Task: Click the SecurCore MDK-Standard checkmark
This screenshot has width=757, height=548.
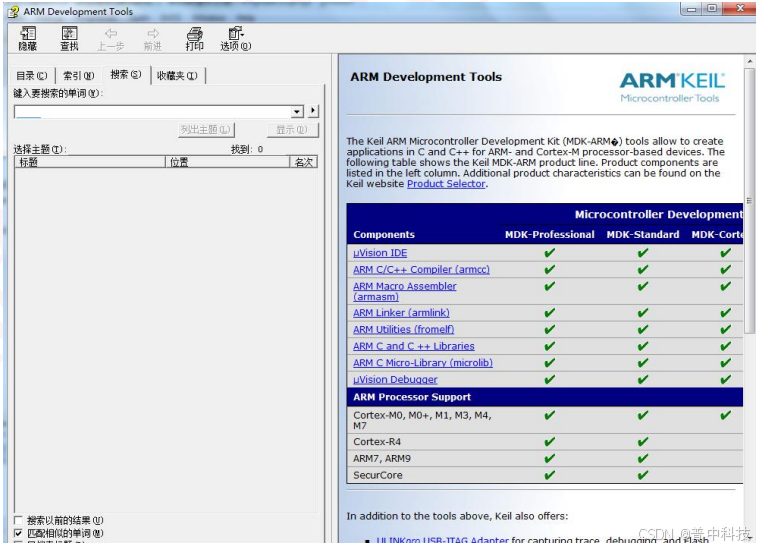Action: point(643,475)
